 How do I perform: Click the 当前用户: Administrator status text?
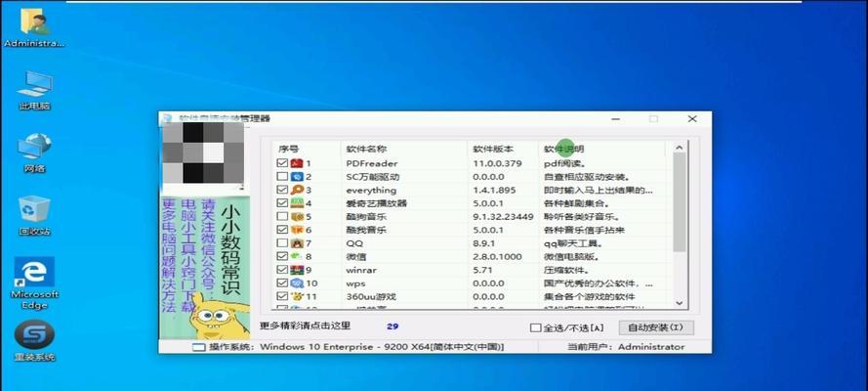tap(626, 347)
